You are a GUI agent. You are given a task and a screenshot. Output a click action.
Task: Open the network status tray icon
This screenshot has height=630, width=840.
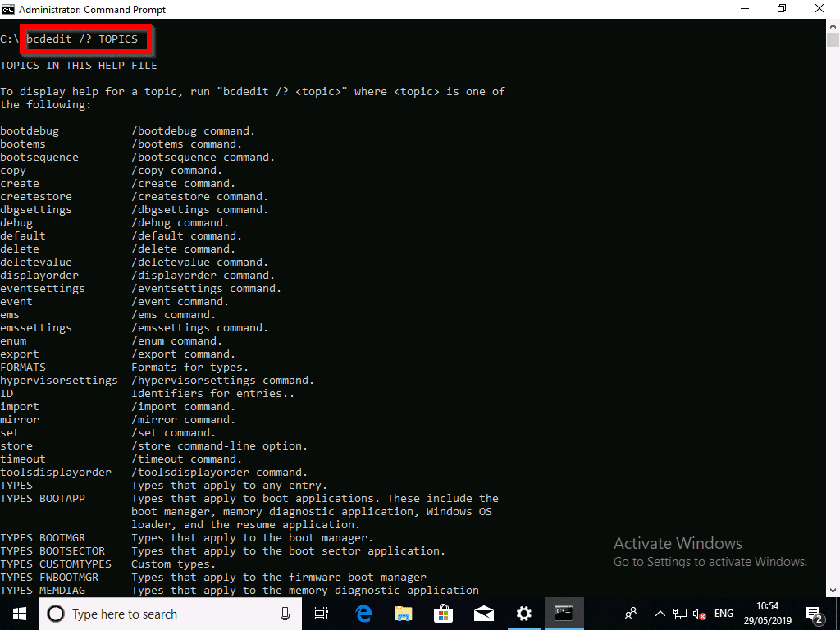coord(680,614)
